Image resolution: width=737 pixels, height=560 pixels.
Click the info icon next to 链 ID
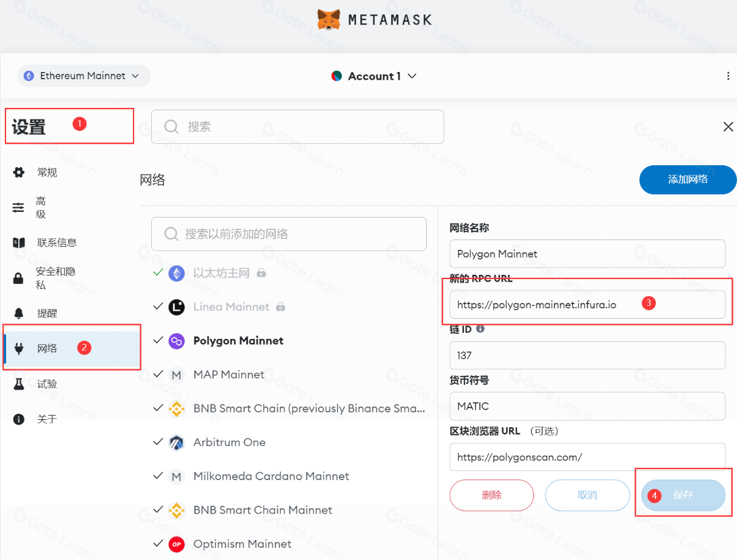[480, 329]
